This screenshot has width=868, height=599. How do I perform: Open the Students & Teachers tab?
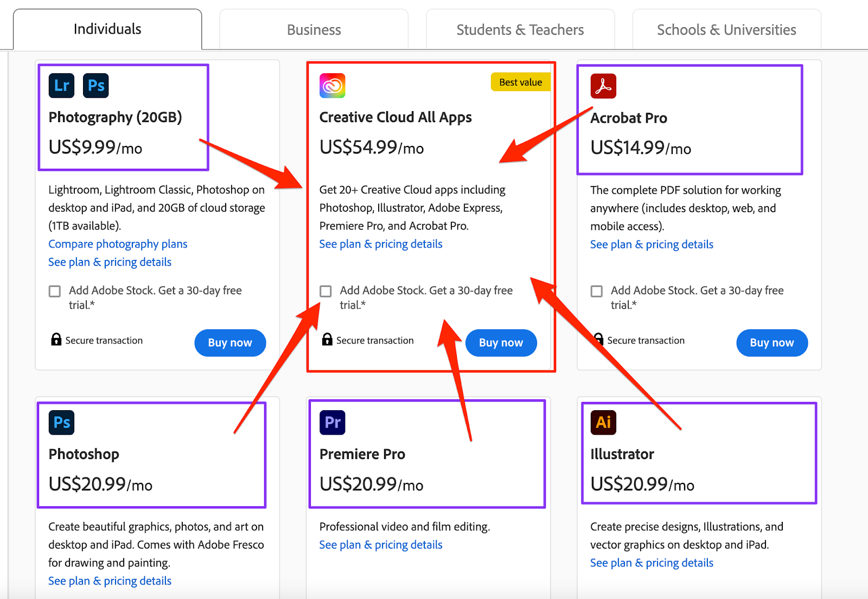coord(520,30)
